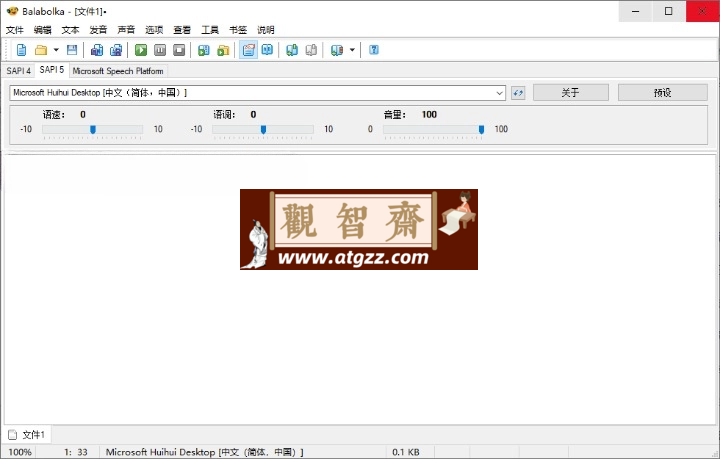Click the blue open-book toolbar icon
This screenshot has height=459, width=720.
coord(267,50)
